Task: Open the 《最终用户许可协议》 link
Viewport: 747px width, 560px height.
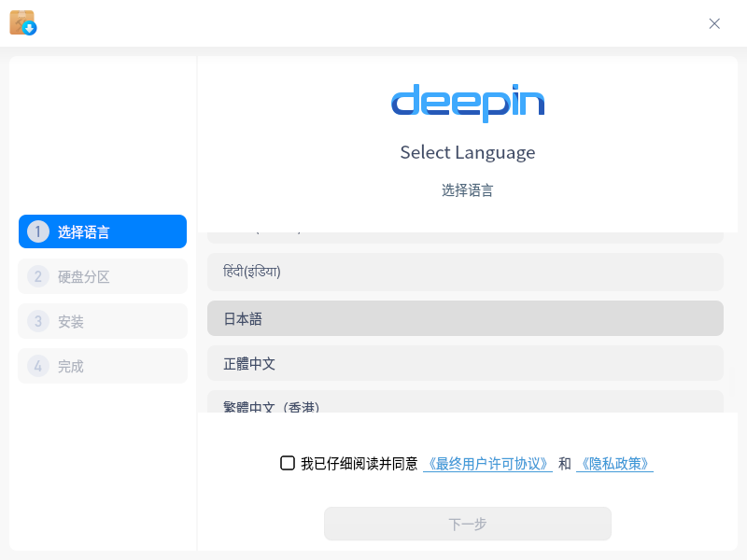Action: click(x=487, y=464)
